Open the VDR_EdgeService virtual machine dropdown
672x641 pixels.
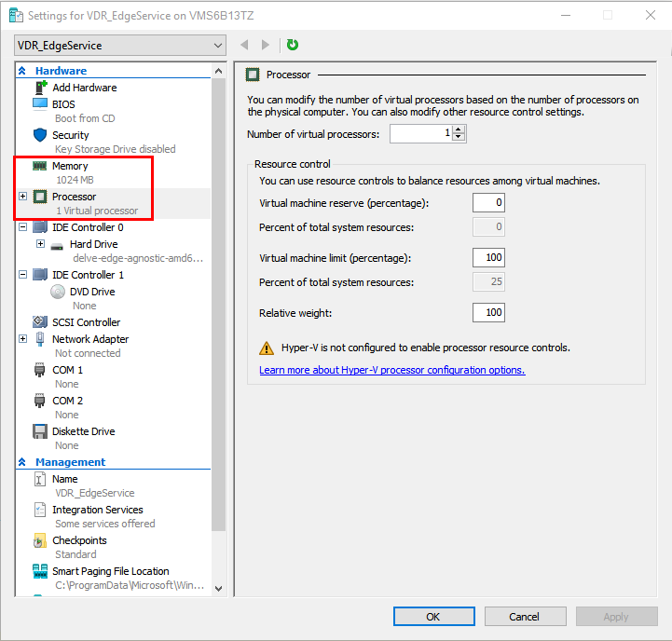pyautogui.click(x=120, y=46)
